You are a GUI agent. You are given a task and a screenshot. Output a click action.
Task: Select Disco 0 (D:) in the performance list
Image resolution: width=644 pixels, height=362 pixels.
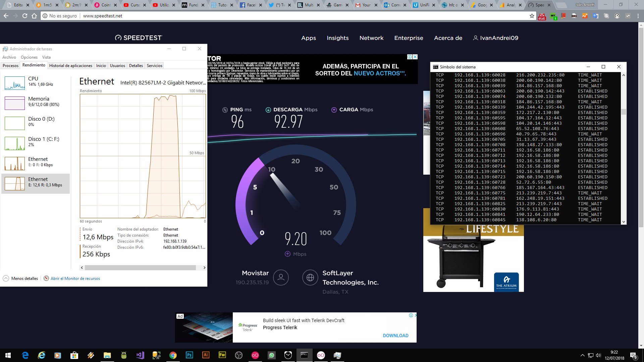36,123
